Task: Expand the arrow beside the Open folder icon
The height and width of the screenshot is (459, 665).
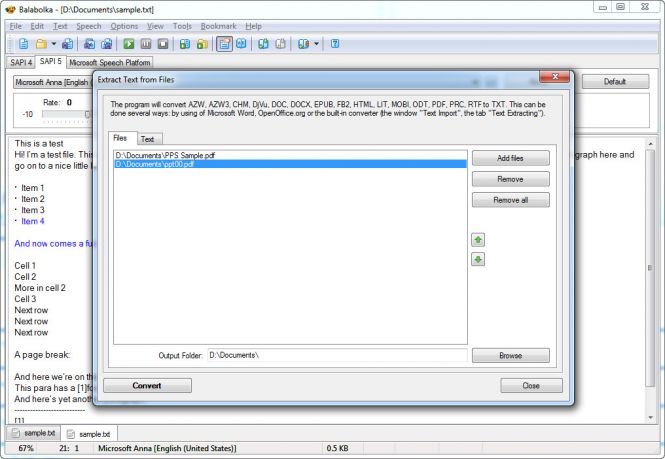Action: (x=53, y=44)
